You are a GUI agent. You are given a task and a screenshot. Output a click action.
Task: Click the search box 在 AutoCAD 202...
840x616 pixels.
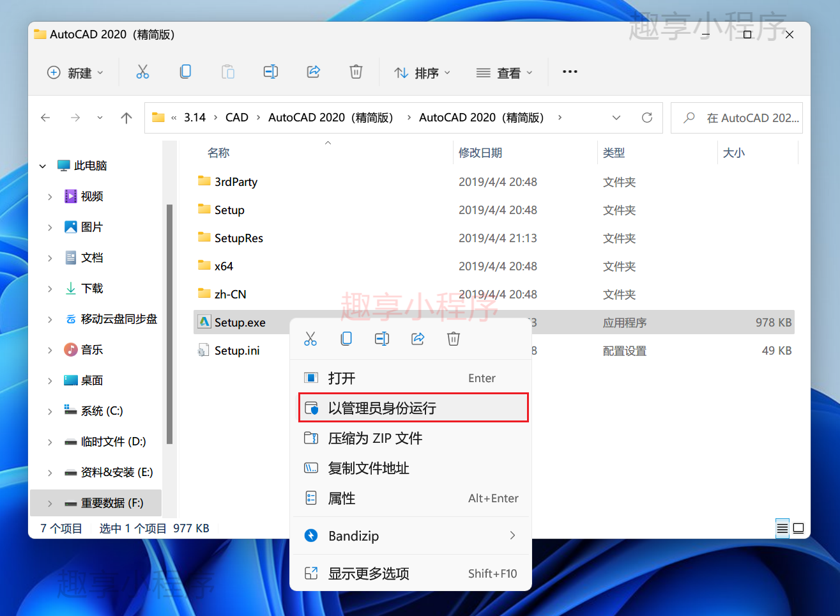(x=737, y=118)
